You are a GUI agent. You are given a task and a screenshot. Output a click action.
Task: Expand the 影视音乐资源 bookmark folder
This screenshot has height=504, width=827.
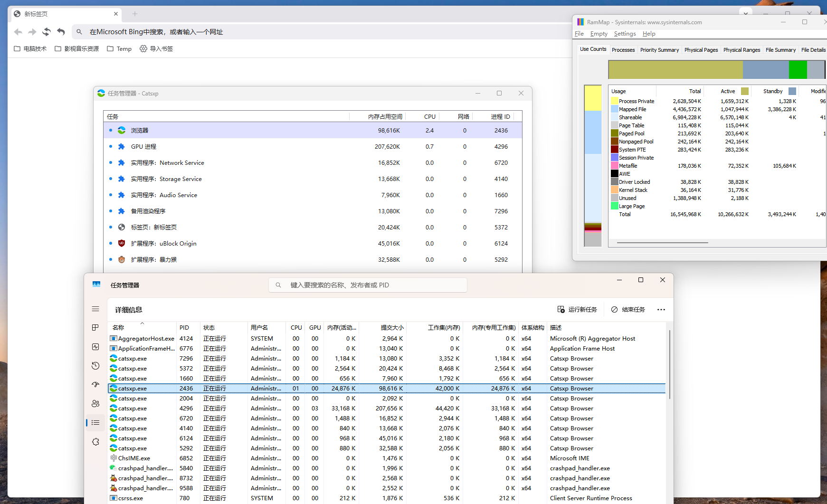[x=77, y=48]
